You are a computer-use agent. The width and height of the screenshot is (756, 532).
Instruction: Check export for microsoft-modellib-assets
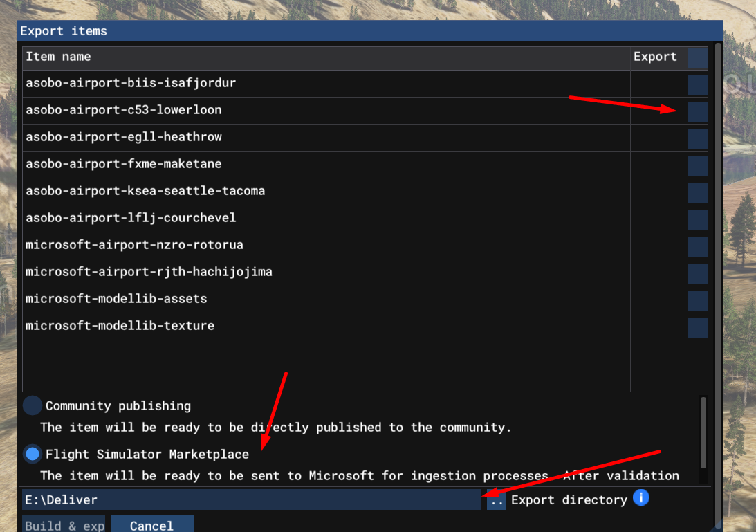[697, 300]
